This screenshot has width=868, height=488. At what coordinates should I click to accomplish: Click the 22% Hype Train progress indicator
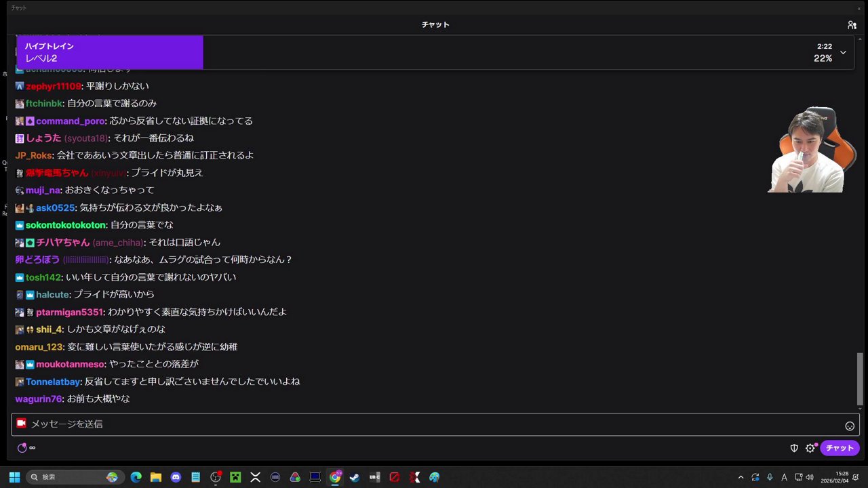pyautogui.click(x=823, y=58)
